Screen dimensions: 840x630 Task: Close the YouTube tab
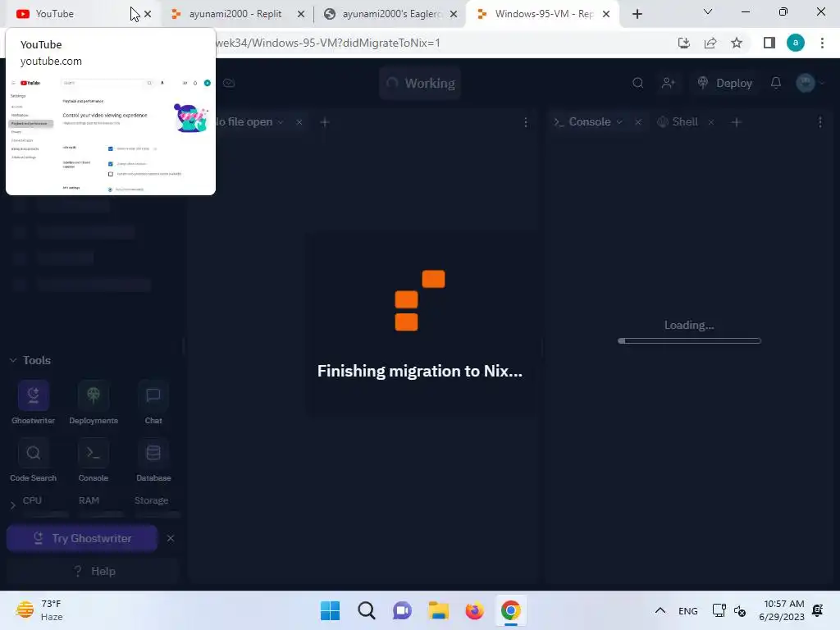[x=148, y=14]
